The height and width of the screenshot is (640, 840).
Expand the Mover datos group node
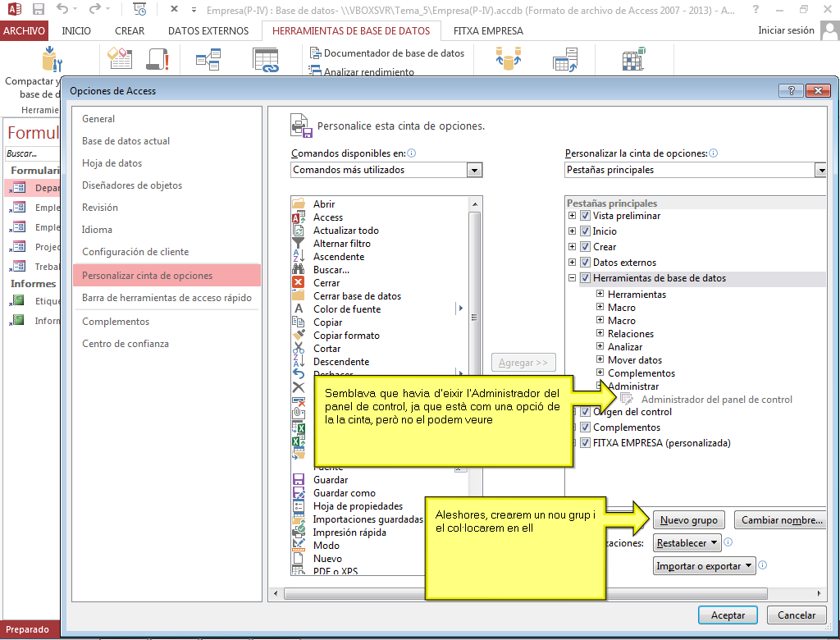[x=600, y=359]
